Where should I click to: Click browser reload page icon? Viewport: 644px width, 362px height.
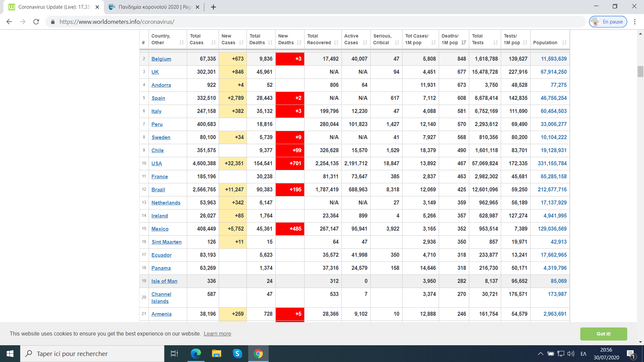(36, 22)
